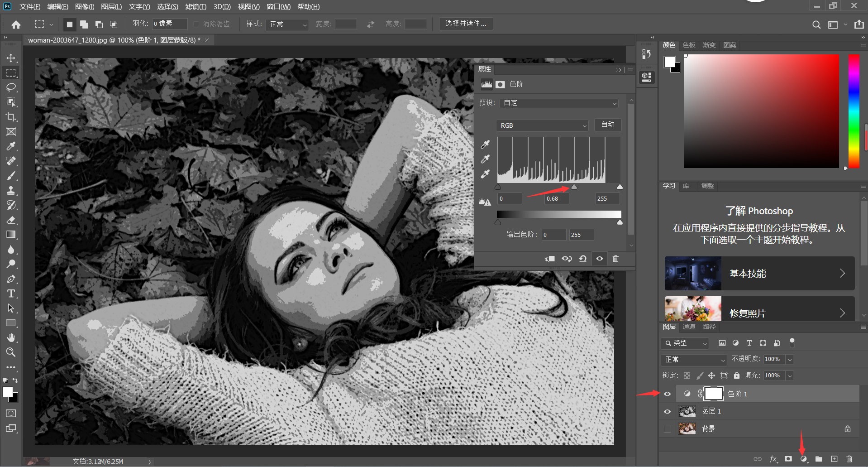Open the RGB channel dropdown
The width and height of the screenshot is (868, 467).
pyautogui.click(x=542, y=125)
